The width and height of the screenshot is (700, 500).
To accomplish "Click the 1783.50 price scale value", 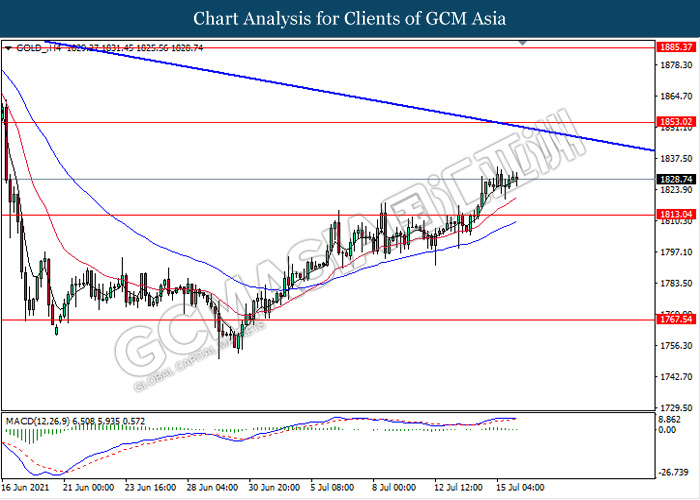I will (x=676, y=283).
